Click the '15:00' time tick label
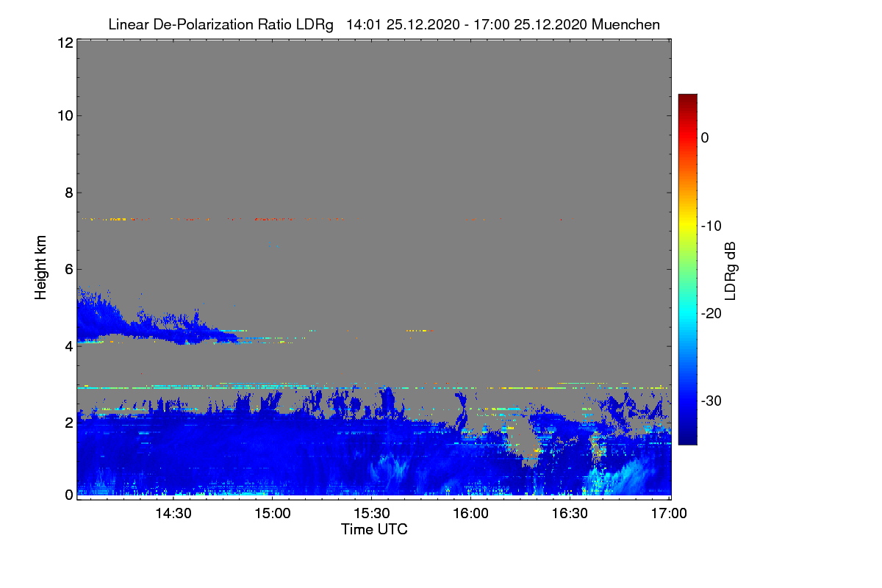Viewport: 882px width, 588px height. click(273, 513)
